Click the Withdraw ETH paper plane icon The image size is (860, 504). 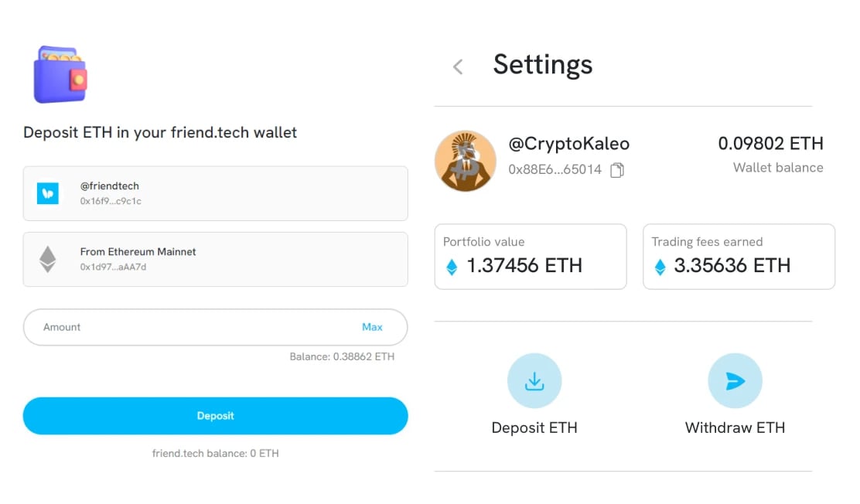click(x=735, y=380)
